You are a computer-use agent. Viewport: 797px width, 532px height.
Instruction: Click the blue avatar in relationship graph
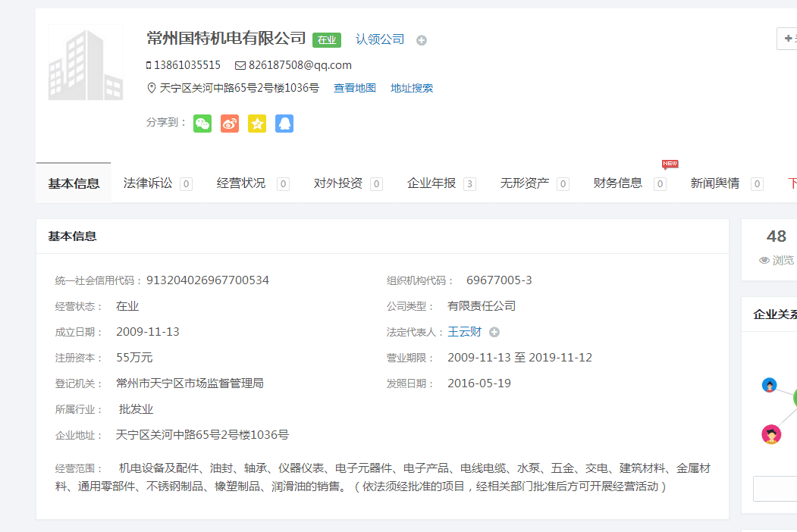coord(769,385)
